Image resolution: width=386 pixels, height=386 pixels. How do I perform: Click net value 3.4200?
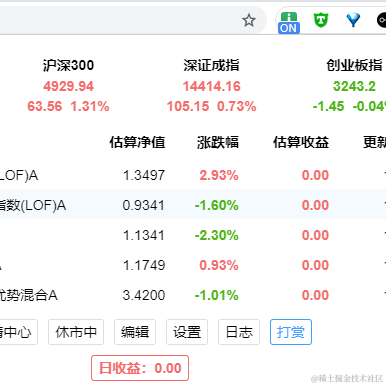tap(144, 295)
